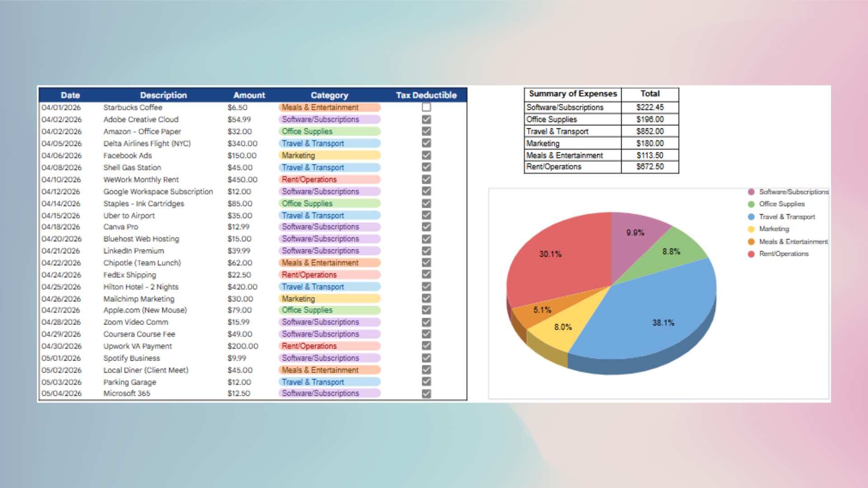
Task: Open Rent/Operations chip for WeWork Monthly Rent
Action: pos(330,179)
